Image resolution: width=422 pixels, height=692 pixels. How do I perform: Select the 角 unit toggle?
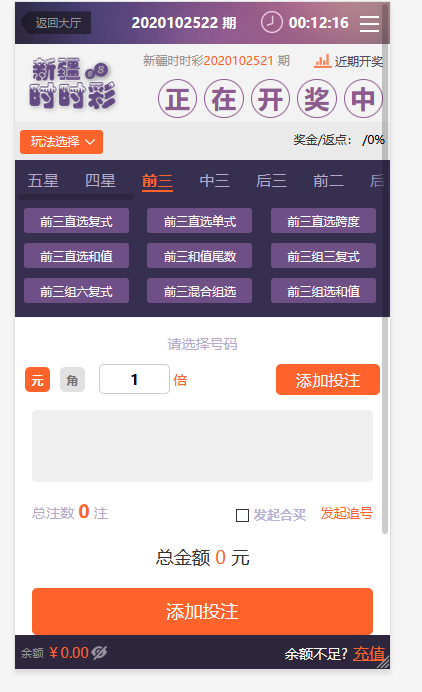pos(72,380)
